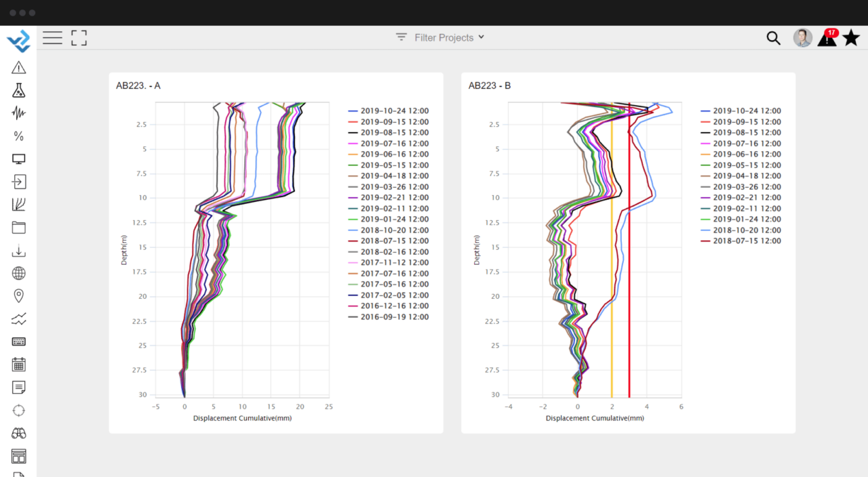This screenshot has width=868, height=477.
Task: Open the notifications alert with 17 badge
Action: [x=827, y=38]
